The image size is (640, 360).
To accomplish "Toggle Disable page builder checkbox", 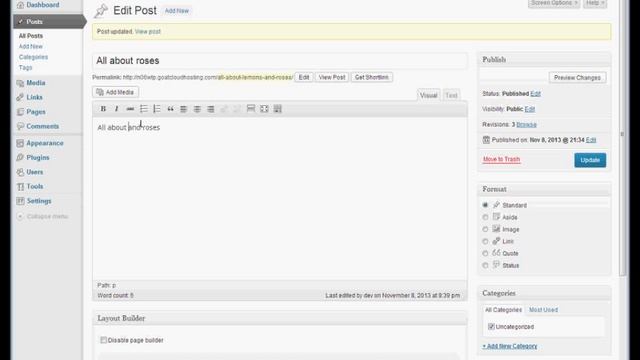I will [x=103, y=340].
